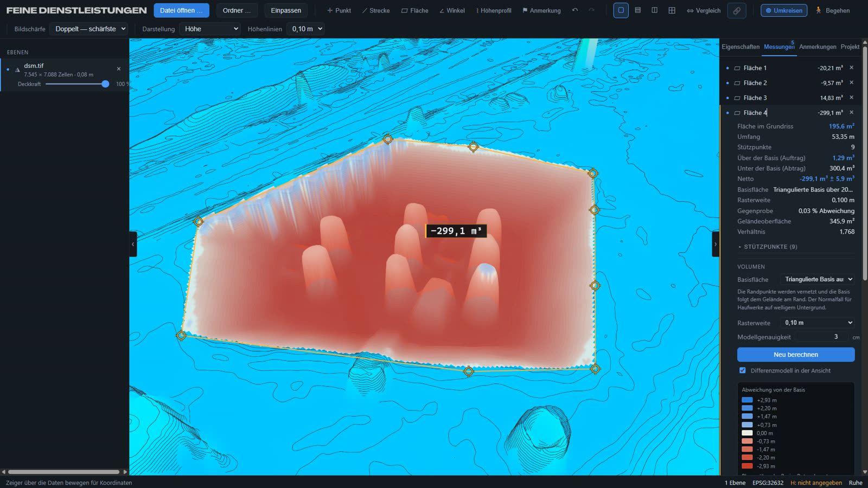
Task: Toggle the link views chain icon
Action: [x=737, y=10]
